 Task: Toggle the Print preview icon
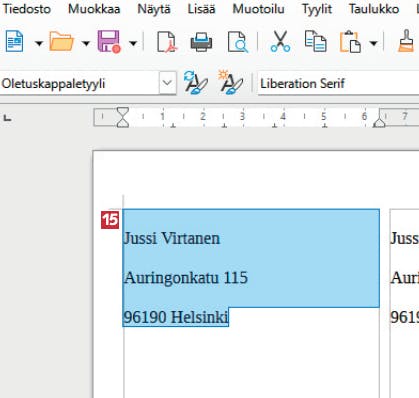tap(238, 42)
